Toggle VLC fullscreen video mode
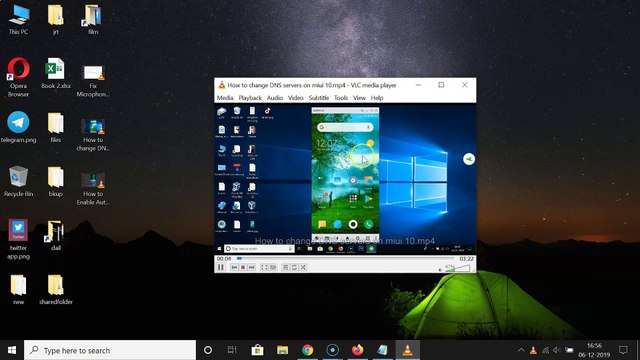This screenshot has height=360, width=640. point(264,267)
